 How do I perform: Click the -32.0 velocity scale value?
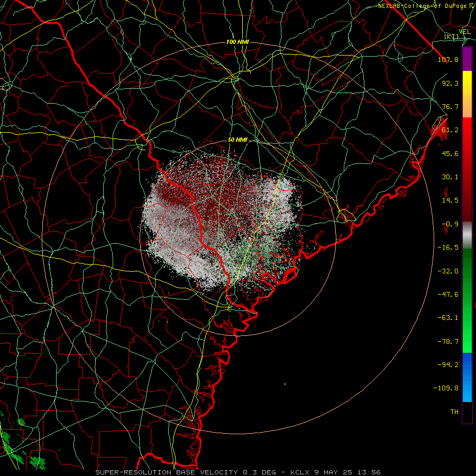448,271
